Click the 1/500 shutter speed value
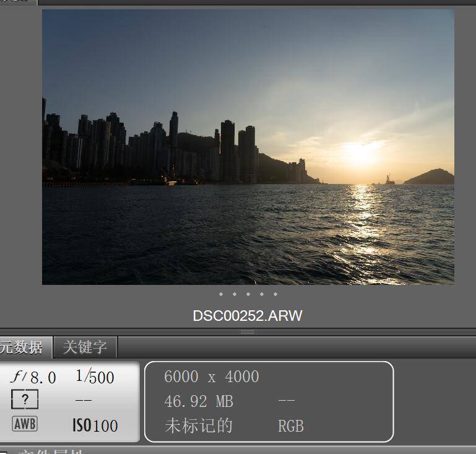476x454 pixels. point(95,377)
